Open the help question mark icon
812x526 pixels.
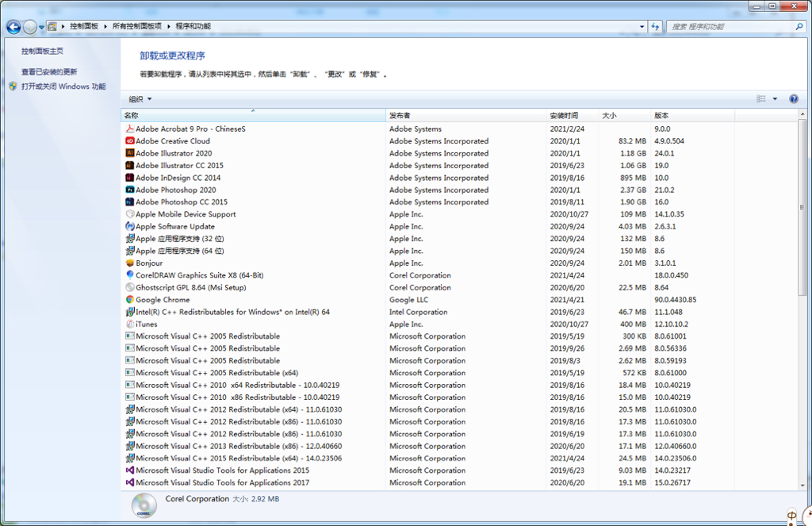tap(793, 99)
